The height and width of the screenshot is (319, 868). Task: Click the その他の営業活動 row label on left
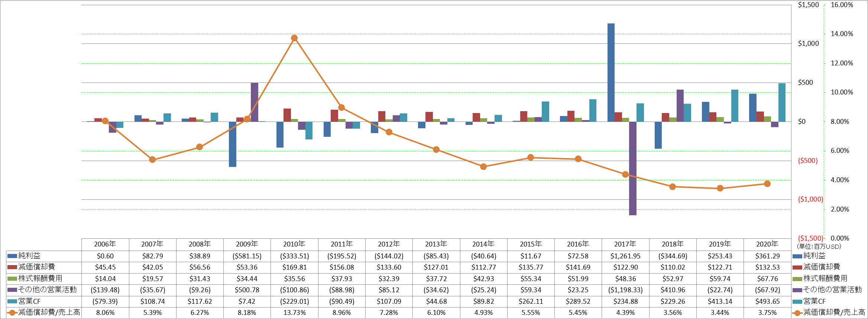click(47, 290)
